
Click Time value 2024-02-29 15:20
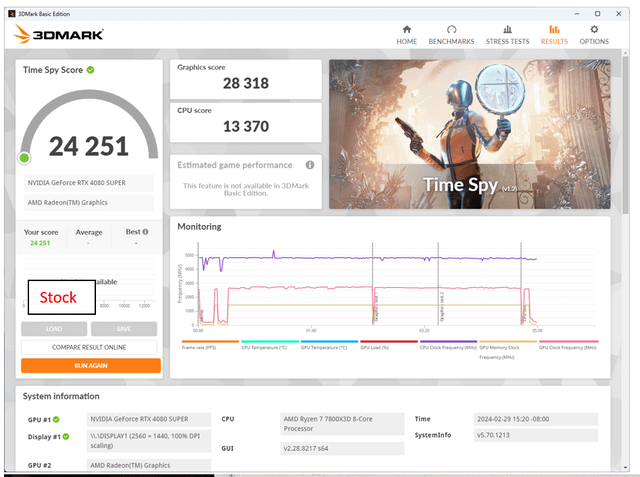click(536, 419)
